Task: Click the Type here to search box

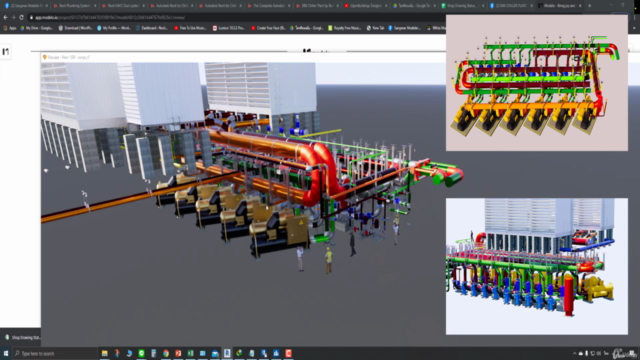Action: coord(55,353)
